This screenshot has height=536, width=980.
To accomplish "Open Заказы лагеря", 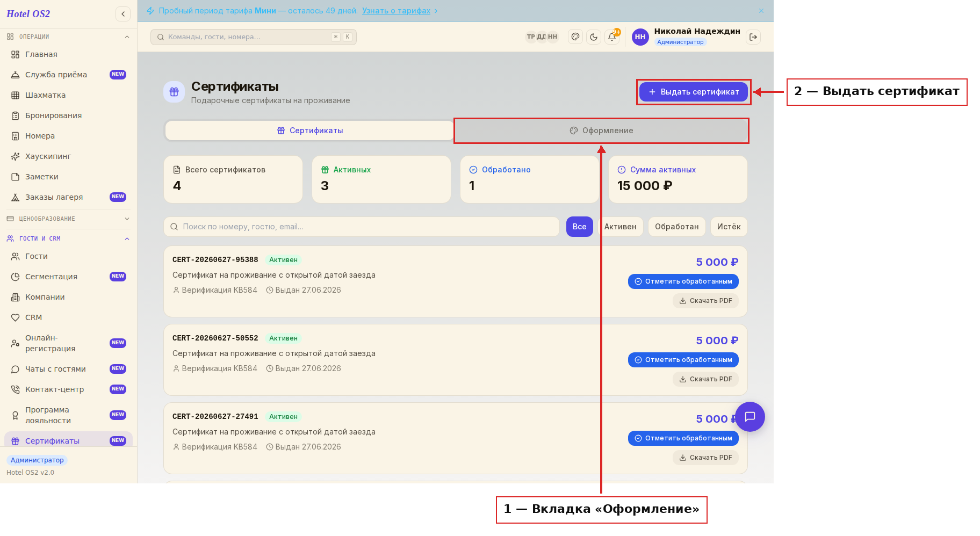I will coord(68,197).
